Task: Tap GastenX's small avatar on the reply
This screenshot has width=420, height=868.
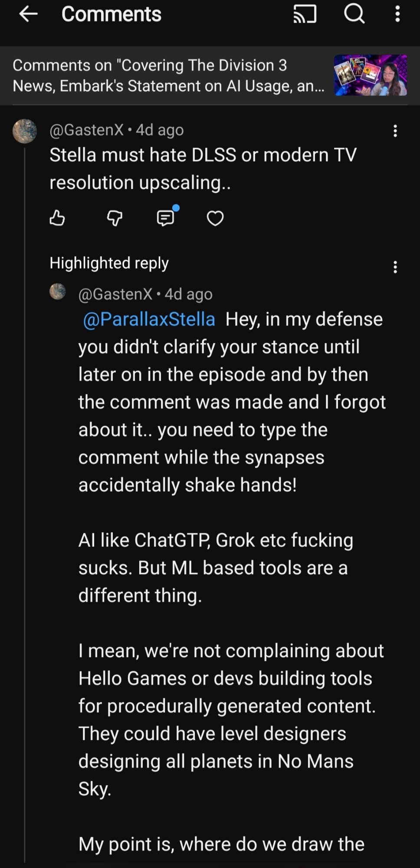Action: [x=58, y=292]
